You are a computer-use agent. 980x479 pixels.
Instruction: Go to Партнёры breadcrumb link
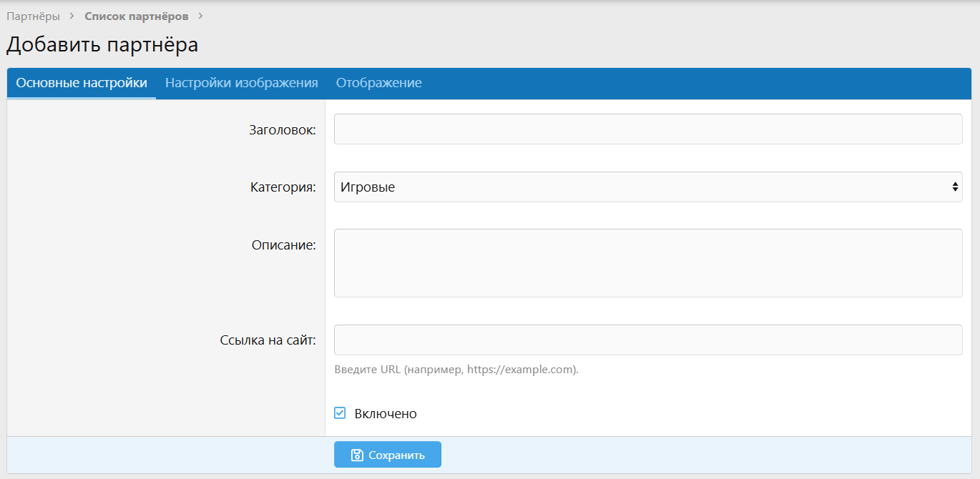coord(33,16)
